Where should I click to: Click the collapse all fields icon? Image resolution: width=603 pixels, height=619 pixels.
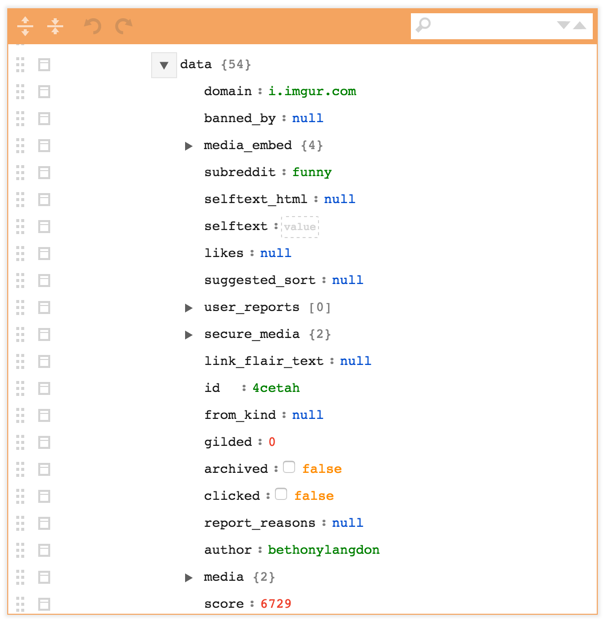(55, 26)
